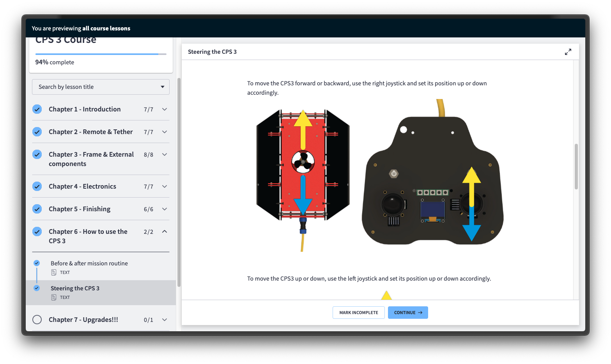611x364 pixels.
Task: Click text icon under Before & after mission routine
Action: [54, 272]
